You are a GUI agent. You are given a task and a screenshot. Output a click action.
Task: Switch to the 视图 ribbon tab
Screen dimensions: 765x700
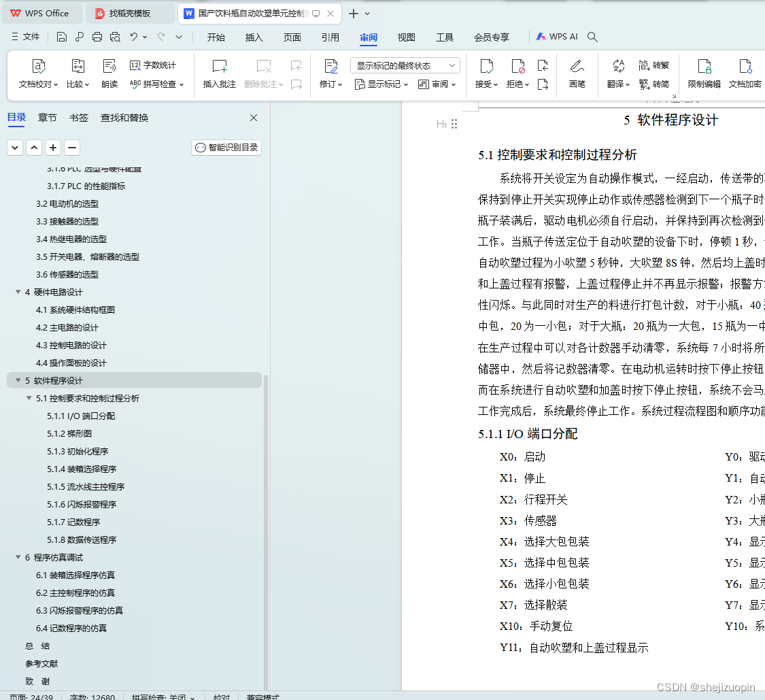407,37
